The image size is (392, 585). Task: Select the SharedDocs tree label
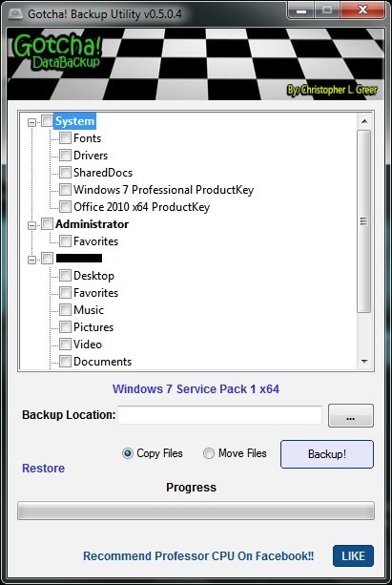point(103,173)
